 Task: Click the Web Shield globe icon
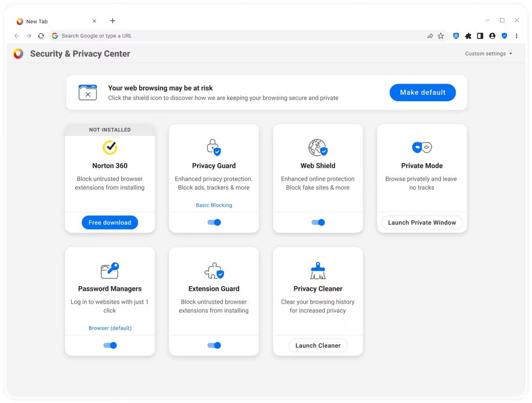tap(317, 147)
